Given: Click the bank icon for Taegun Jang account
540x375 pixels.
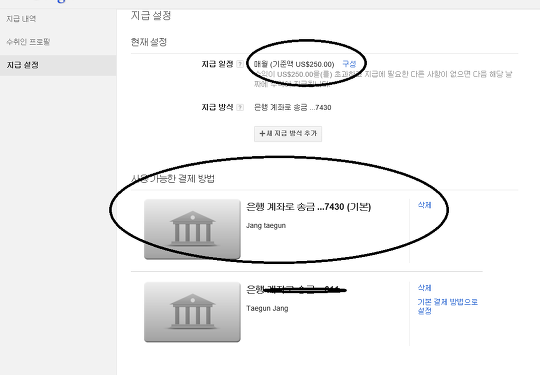Looking at the screenshot, I should [192, 312].
